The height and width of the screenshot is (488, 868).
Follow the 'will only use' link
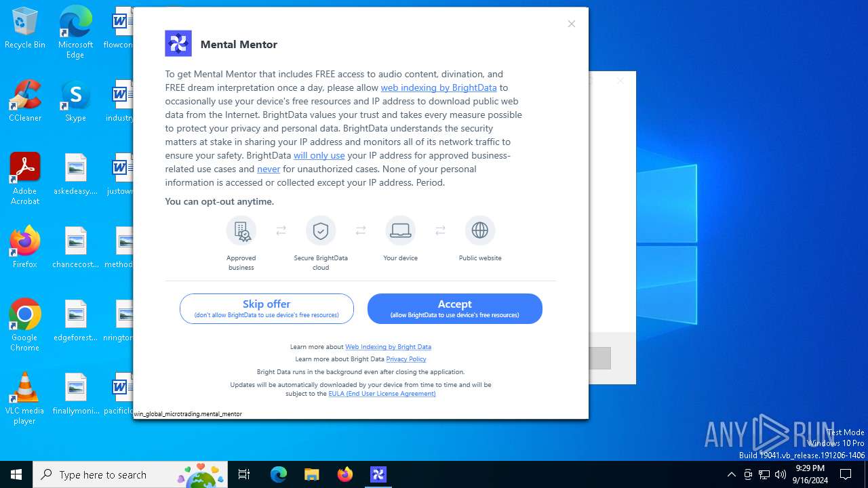[319, 155]
